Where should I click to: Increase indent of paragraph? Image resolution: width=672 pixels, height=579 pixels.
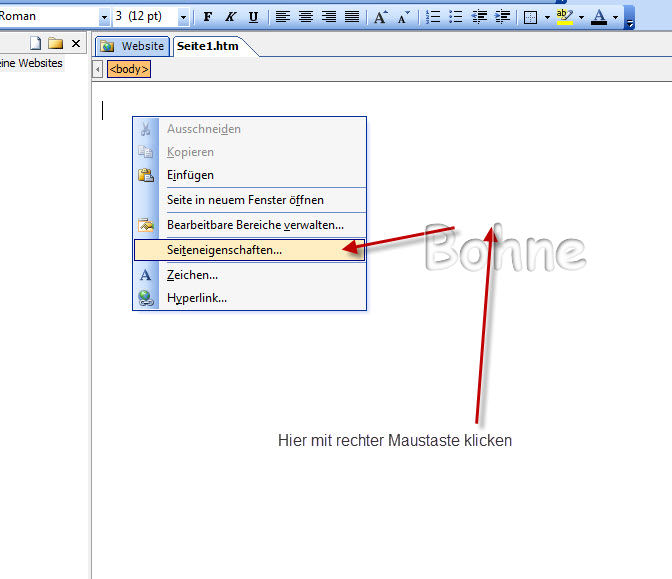click(x=502, y=17)
